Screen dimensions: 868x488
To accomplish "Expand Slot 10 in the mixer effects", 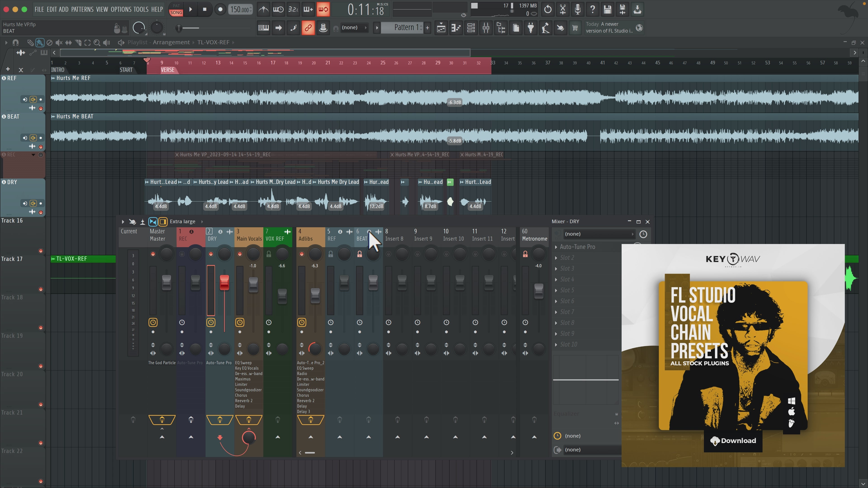I will [x=556, y=345].
